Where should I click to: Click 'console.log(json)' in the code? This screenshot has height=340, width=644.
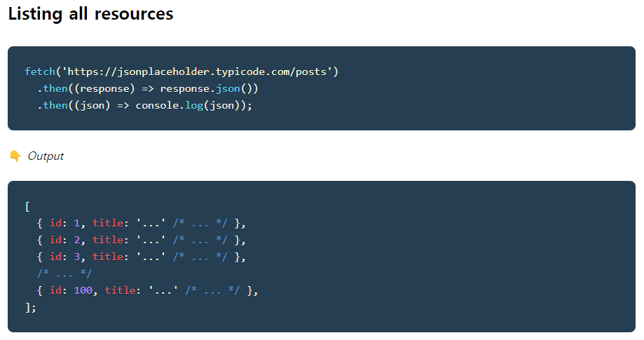pos(191,105)
